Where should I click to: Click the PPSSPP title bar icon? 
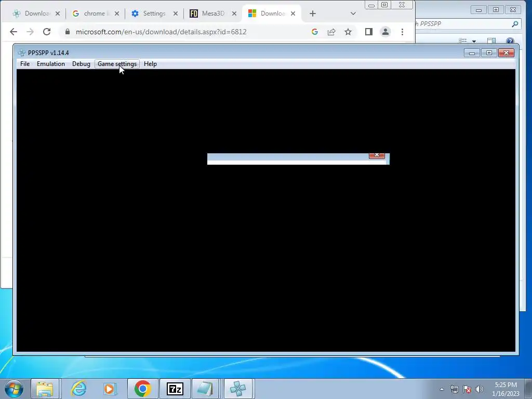click(x=22, y=52)
